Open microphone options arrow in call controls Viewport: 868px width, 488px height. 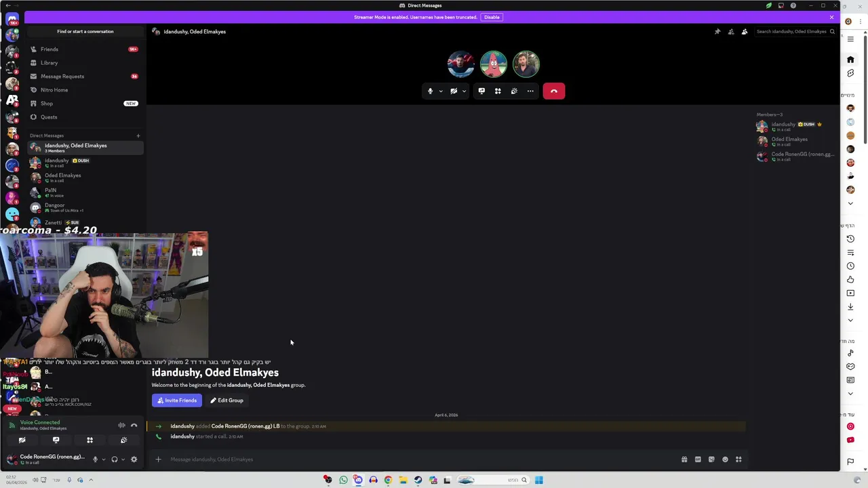(x=441, y=91)
